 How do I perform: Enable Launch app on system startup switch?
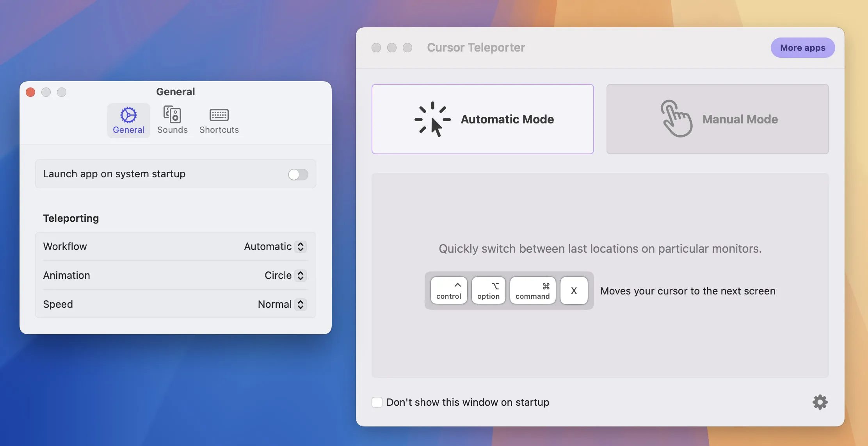point(298,174)
